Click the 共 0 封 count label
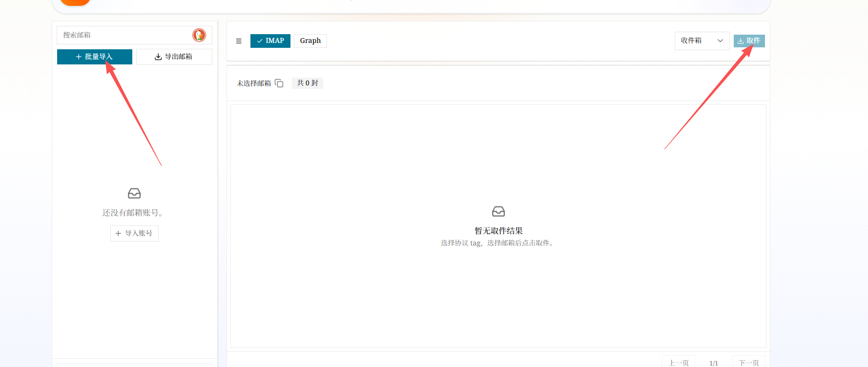This screenshot has height=367, width=868. coord(308,83)
